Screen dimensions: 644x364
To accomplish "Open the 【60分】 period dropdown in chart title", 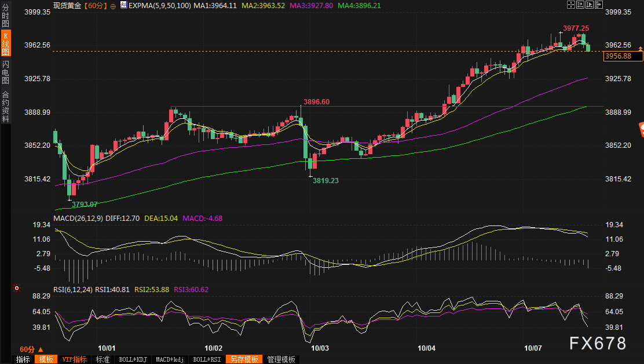I will click(x=94, y=6).
